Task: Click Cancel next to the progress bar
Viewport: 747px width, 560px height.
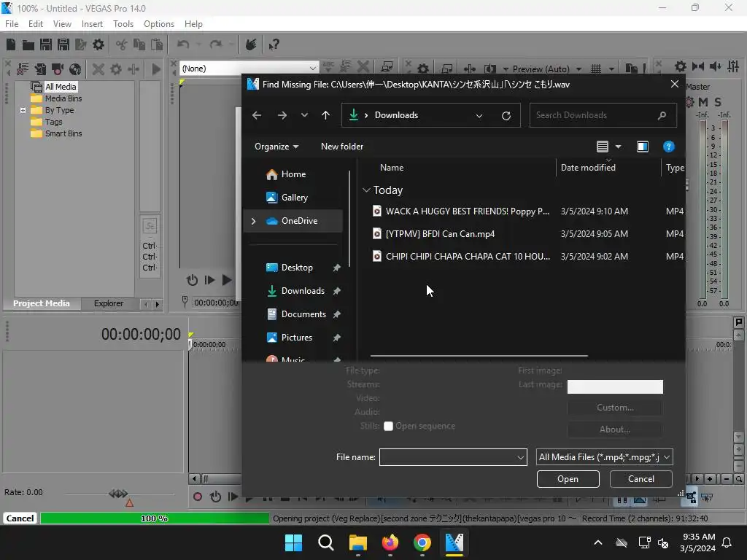Action: coord(20,518)
